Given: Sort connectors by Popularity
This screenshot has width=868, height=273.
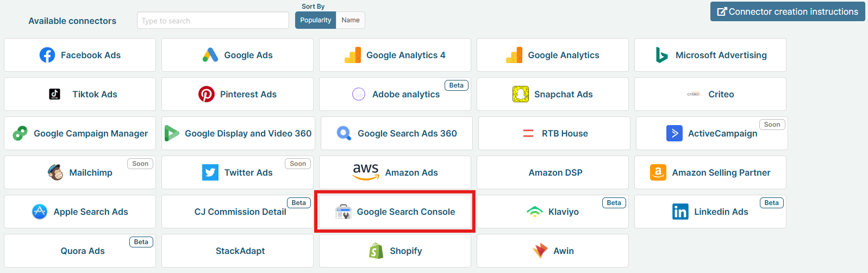Looking at the screenshot, I should (315, 20).
